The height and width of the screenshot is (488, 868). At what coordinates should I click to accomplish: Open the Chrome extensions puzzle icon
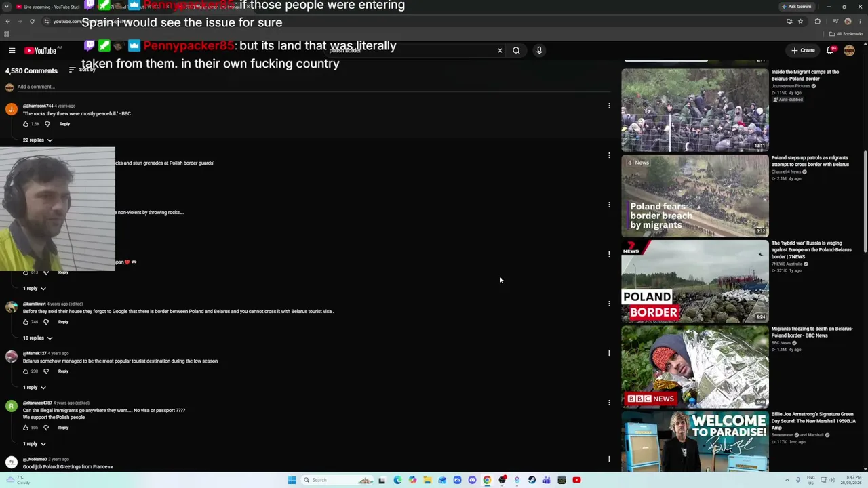818,22
